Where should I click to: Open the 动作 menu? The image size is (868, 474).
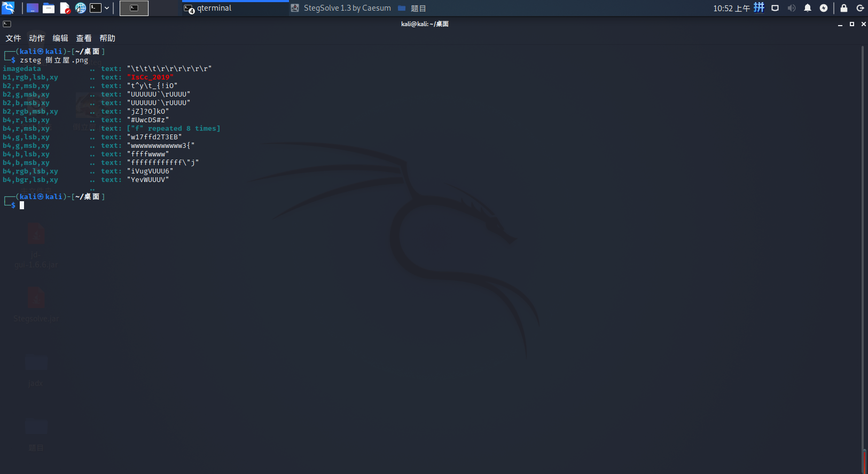pyautogui.click(x=37, y=38)
